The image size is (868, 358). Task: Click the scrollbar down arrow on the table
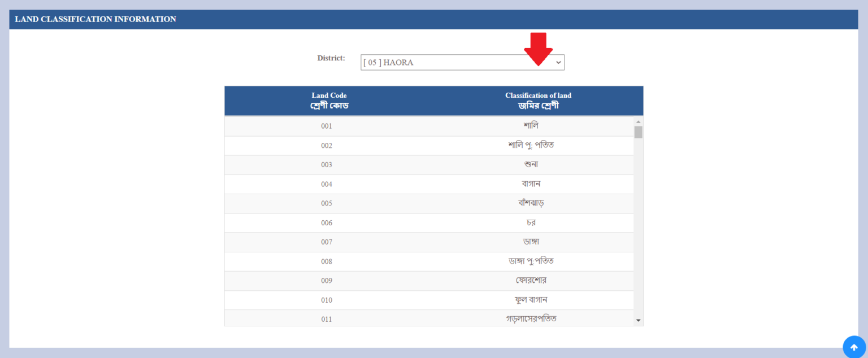pyautogui.click(x=638, y=320)
